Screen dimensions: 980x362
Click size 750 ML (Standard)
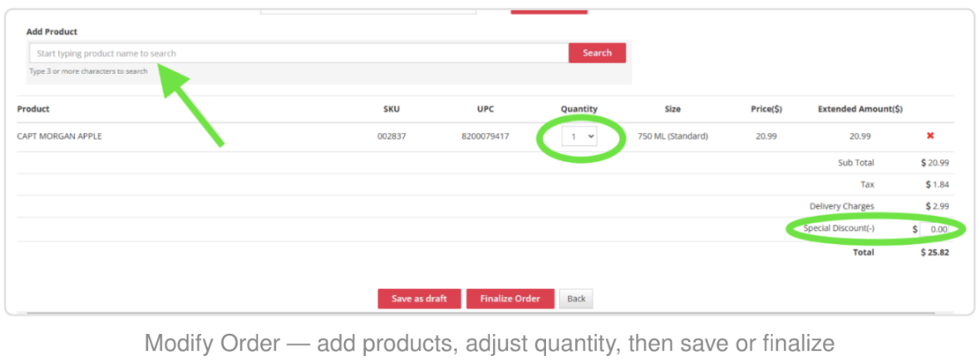point(672,136)
